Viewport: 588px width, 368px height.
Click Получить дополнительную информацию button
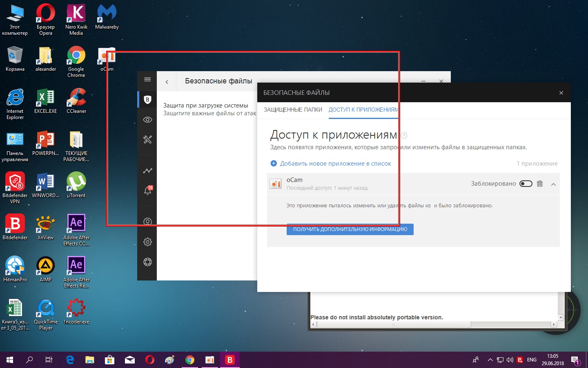point(350,229)
